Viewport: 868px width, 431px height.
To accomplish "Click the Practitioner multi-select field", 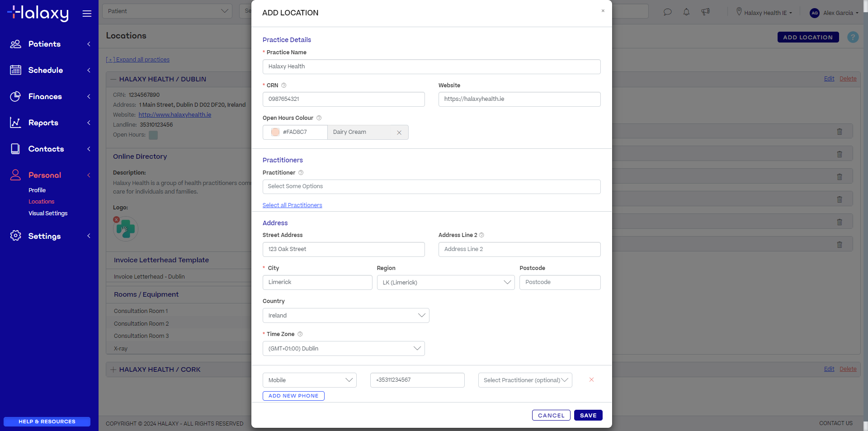I will (432, 187).
